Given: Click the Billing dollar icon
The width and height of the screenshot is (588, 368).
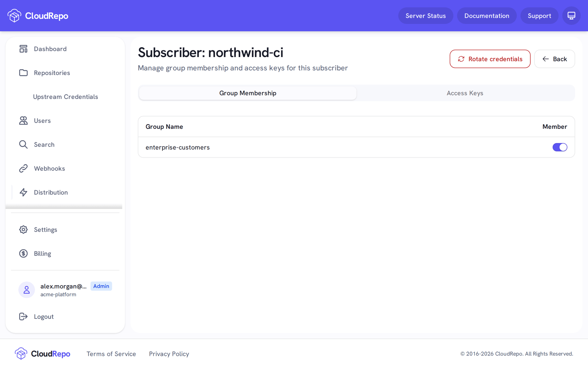Looking at the screenshot, I should 24,254.
